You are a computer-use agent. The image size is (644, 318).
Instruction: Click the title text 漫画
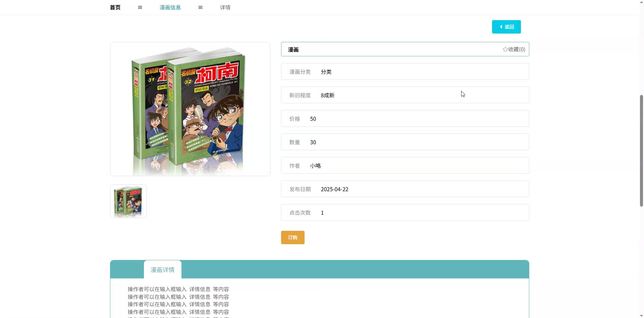tap(293, 50)
